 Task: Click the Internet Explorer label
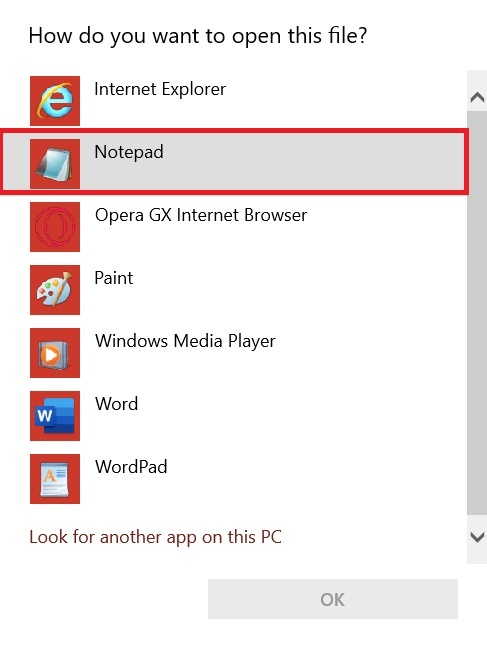point(160,89)
